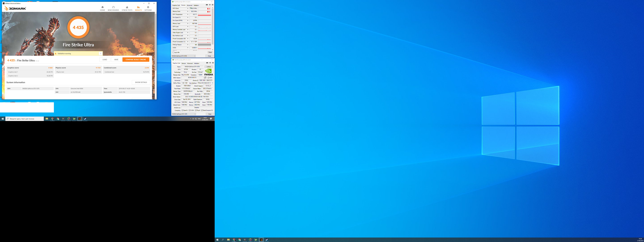Open notification center on left taskbar
The width and height of the screenshot is (644, 242).
pos(211,119)
